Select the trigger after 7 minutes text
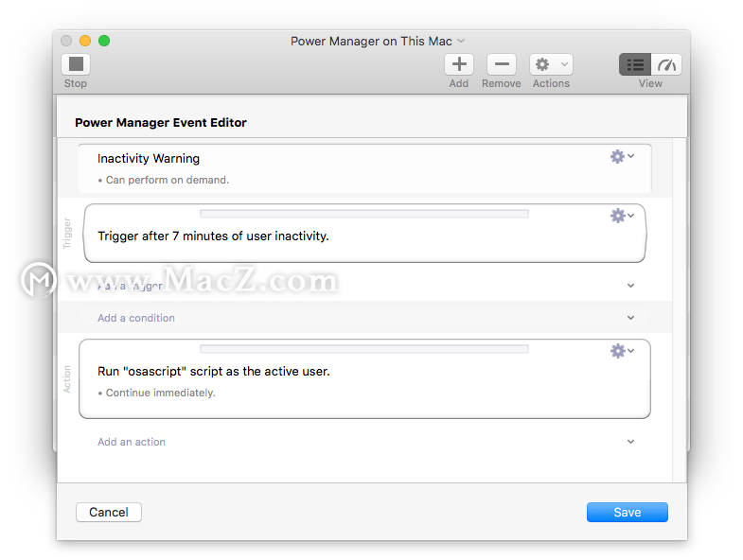The image size is (743, 560). tap(213, 236)
